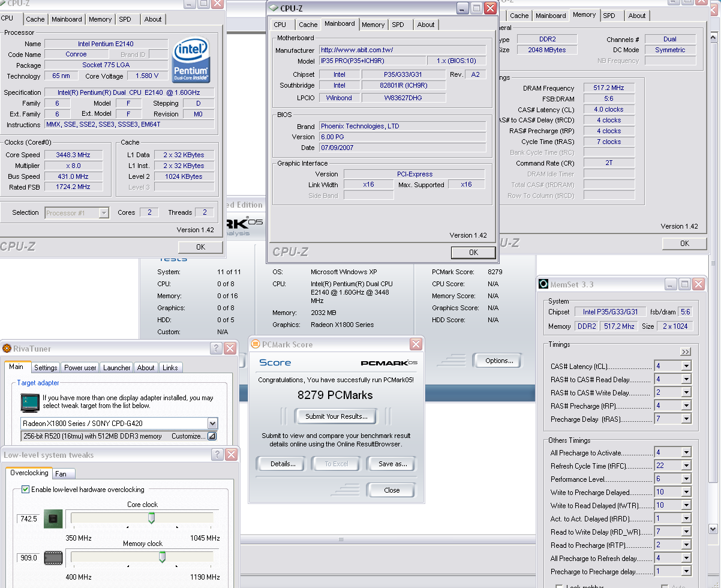This screenshot has width=721, height=588.
Task: Open the Write to Precharge Delayed dropdown
Action: [686, 492]
